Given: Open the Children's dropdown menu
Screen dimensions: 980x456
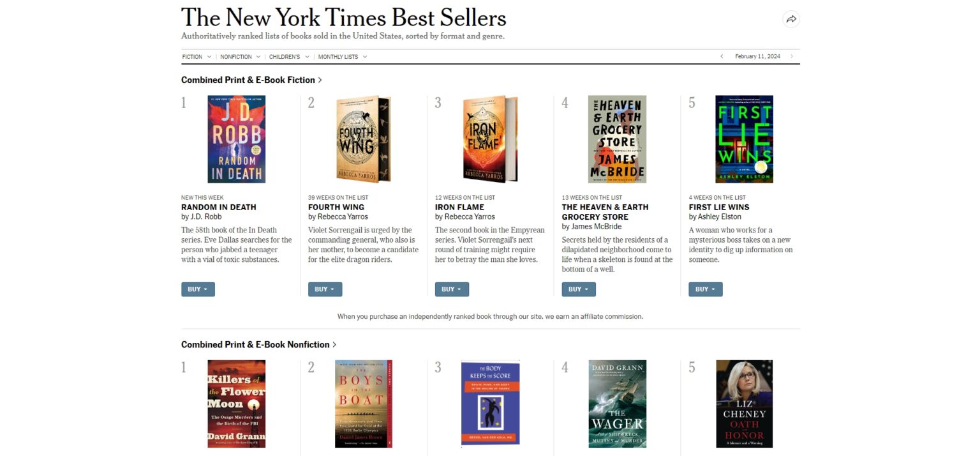Looking at the screenshot, I should [289, 57].
